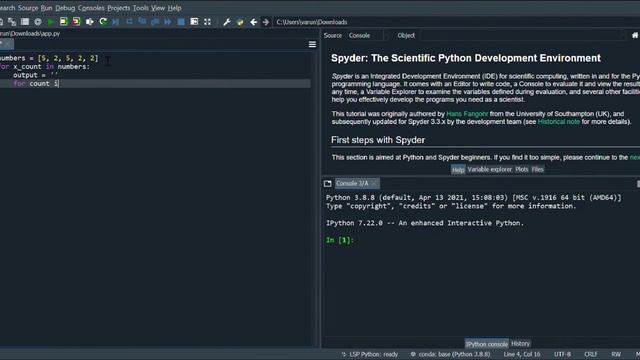Toggle fullscreen mode icon
This screenshot has width=640, height=360.
(x=207, y=22)
